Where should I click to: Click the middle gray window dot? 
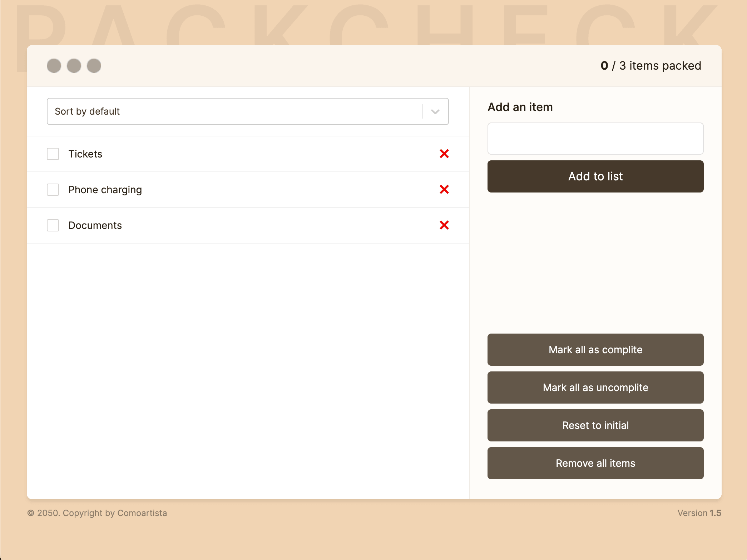pyautogui.click(x=74, y=66)
